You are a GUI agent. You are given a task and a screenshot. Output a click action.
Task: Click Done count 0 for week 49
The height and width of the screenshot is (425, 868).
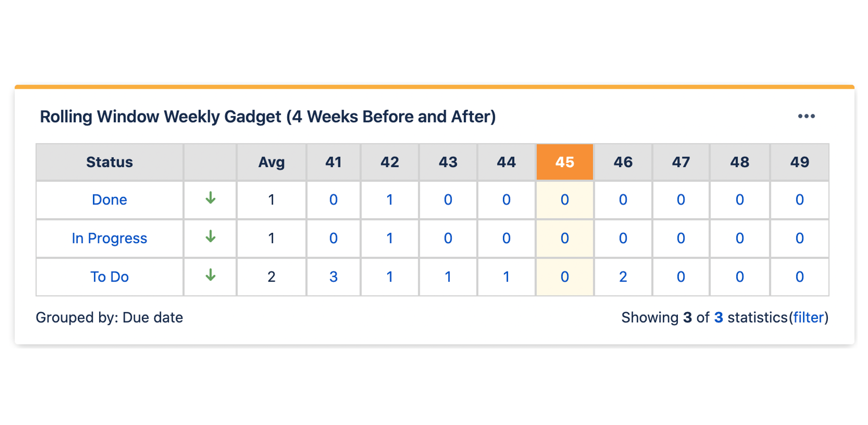pyautogui.click(x=800, y=200)
